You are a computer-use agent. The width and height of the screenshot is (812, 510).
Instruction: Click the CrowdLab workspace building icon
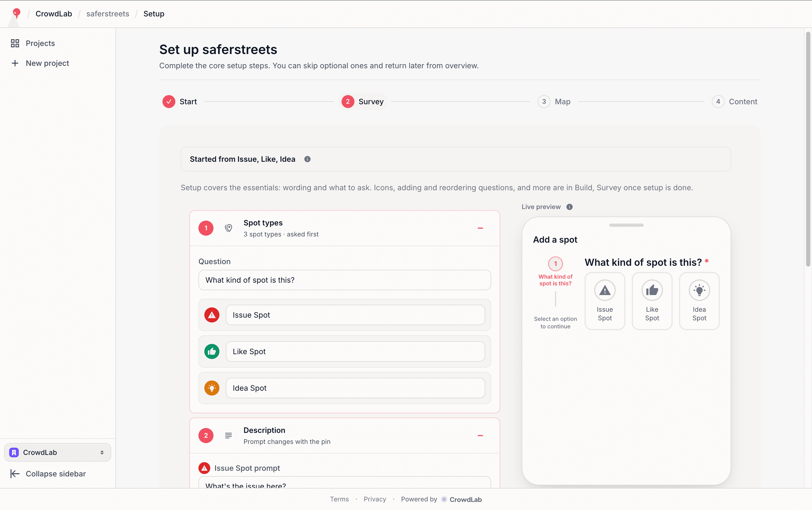coord(14,452)
